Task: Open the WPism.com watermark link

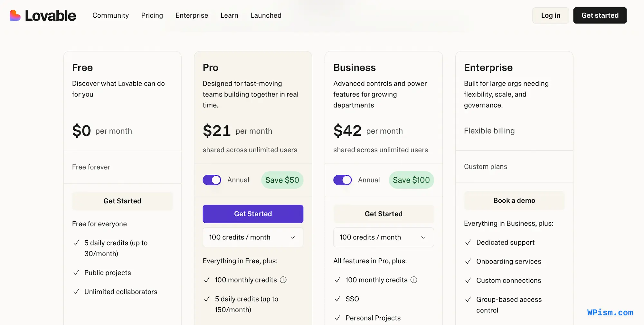Action: [x=610, y=312]
